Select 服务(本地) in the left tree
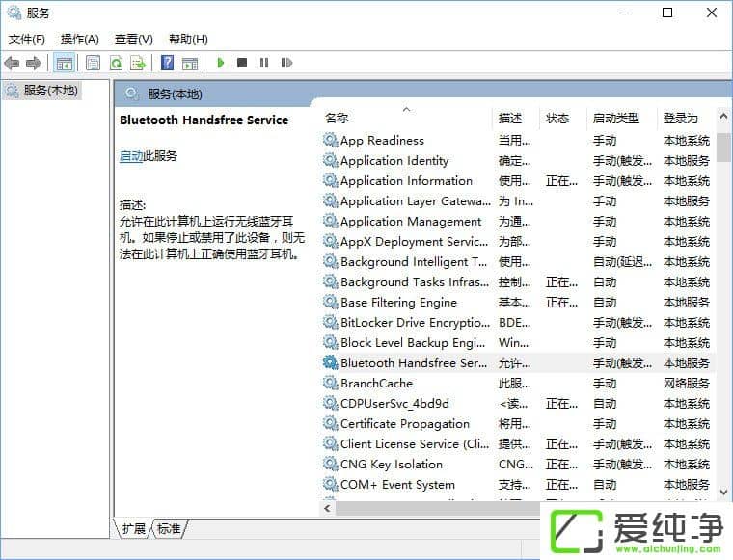Screen dimensions: 733x560 [50, 91]
